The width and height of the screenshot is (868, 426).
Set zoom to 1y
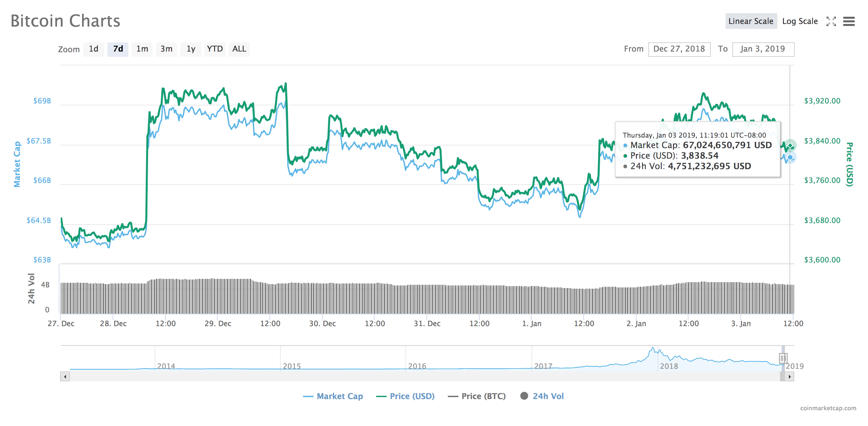click(191, 49)
